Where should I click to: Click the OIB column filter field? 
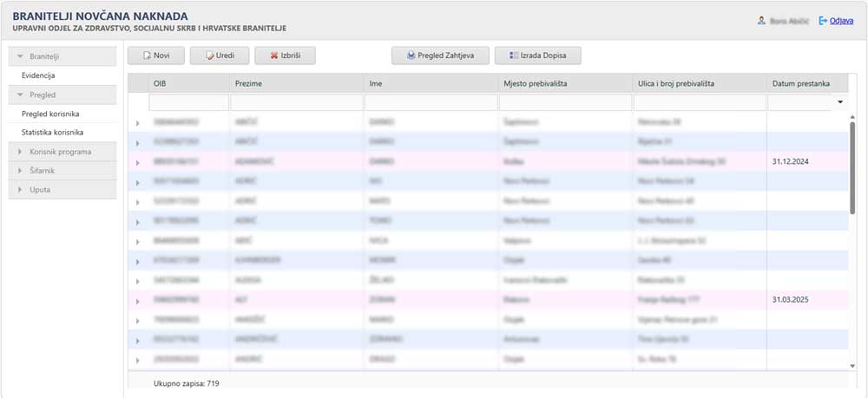pos(188,102)
